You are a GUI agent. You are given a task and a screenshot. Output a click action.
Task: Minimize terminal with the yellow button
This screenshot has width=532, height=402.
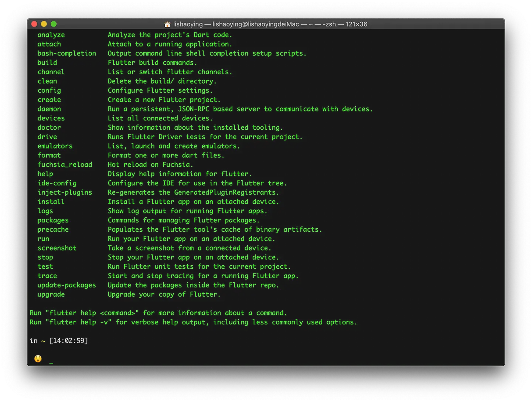[44, 24]
